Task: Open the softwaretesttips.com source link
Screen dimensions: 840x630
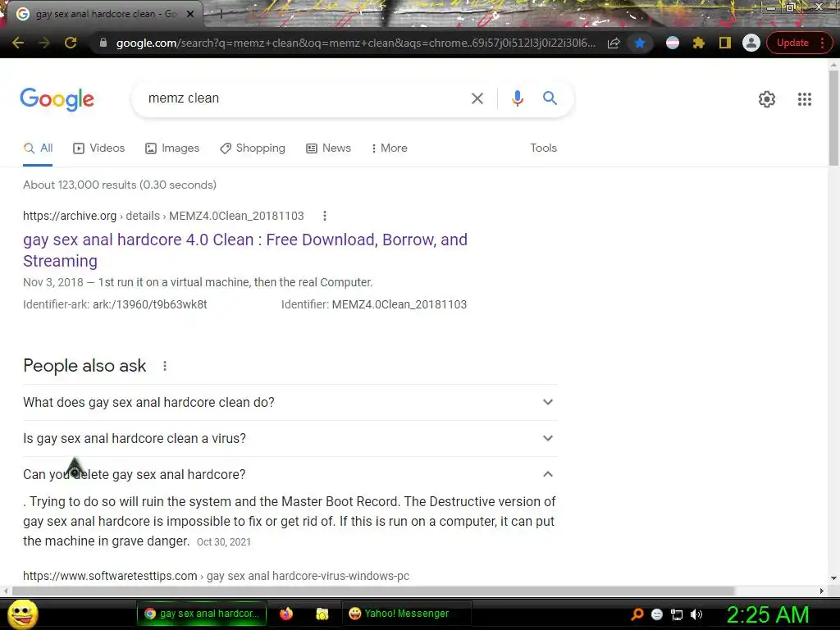Action: coord(216,576)
